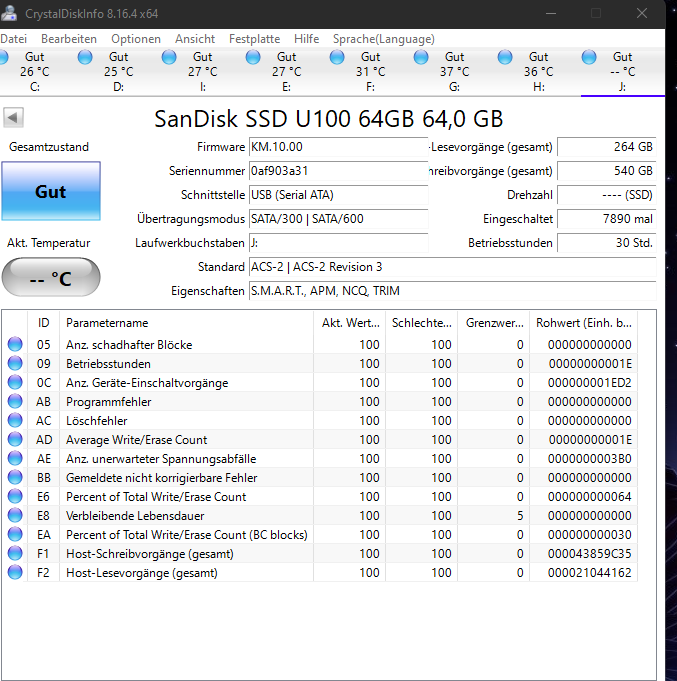Close the CrystalDiskInfo window
The image size is (677, 681).
(x=642, y=13)
